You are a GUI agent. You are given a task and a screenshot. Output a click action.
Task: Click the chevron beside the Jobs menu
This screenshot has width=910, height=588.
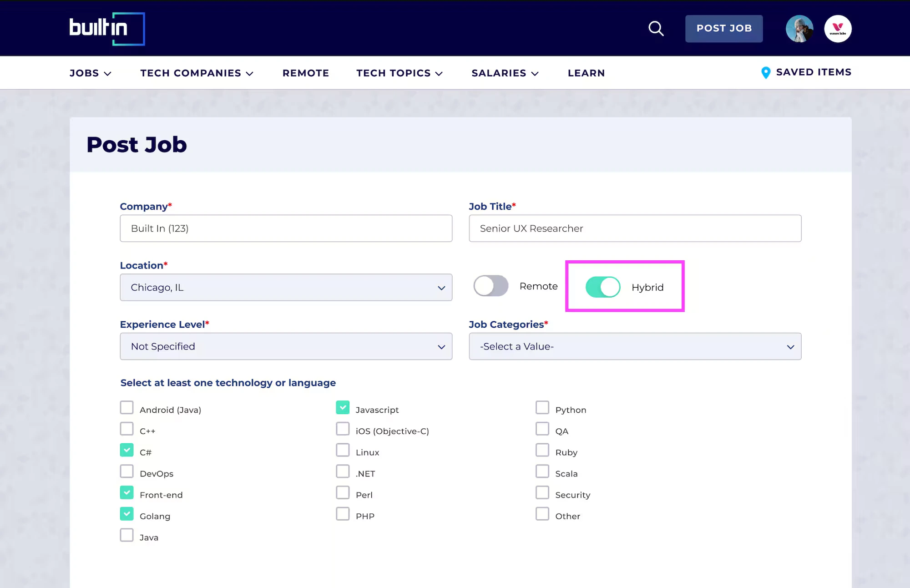point(108,74)
